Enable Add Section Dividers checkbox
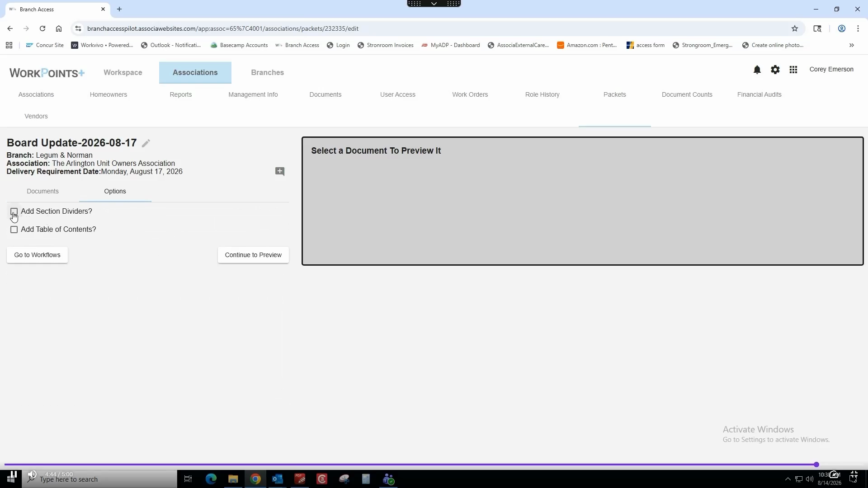This screenshot has height=488, width=868. pos(14,211)
